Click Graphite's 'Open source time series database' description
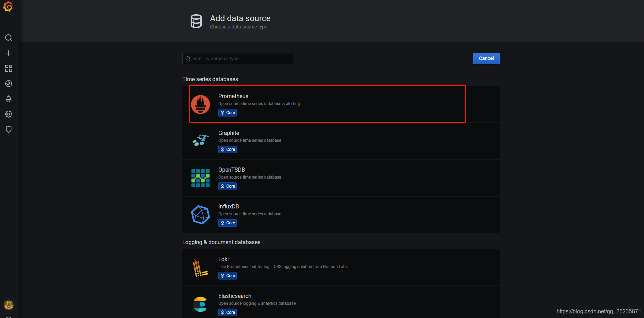 pos(250,140)
